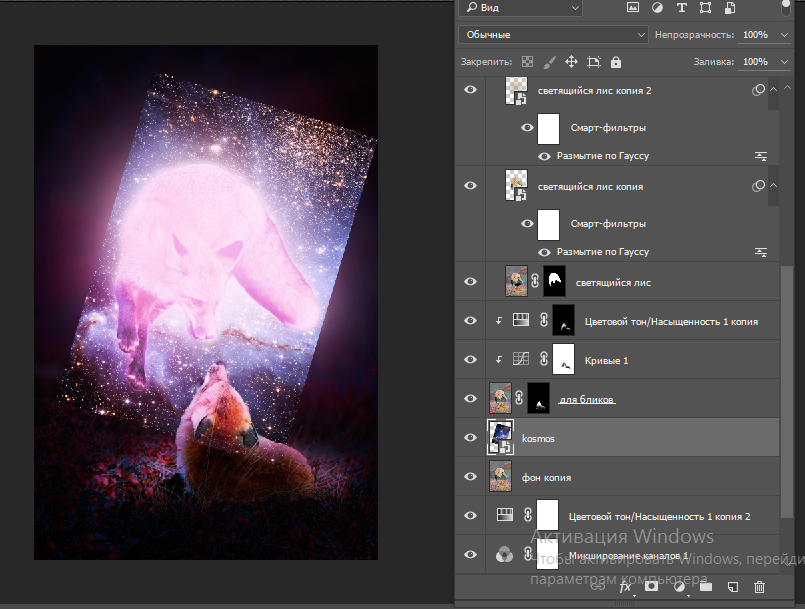Toggle mask link on 'светящийся лис' layer

pos(535,280)
